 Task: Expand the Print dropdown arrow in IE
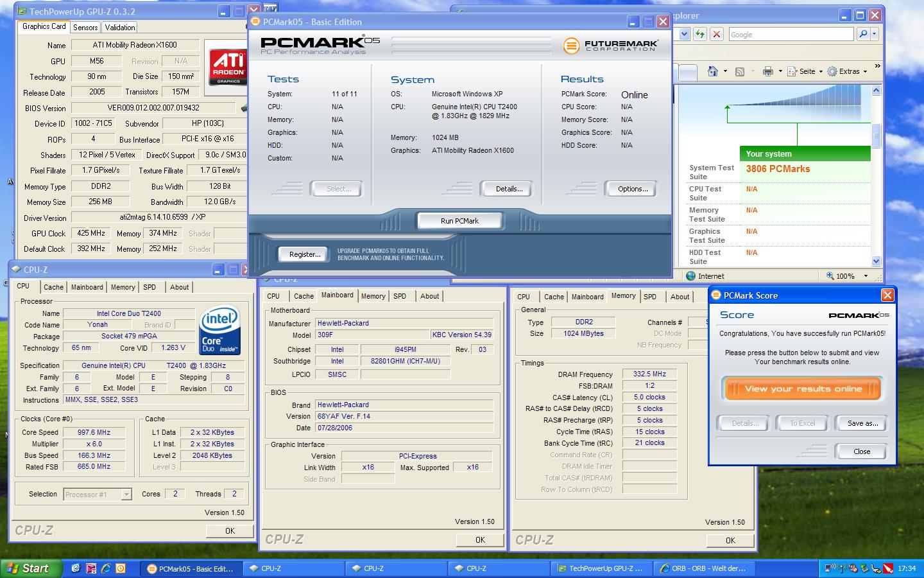click(780, 71)
